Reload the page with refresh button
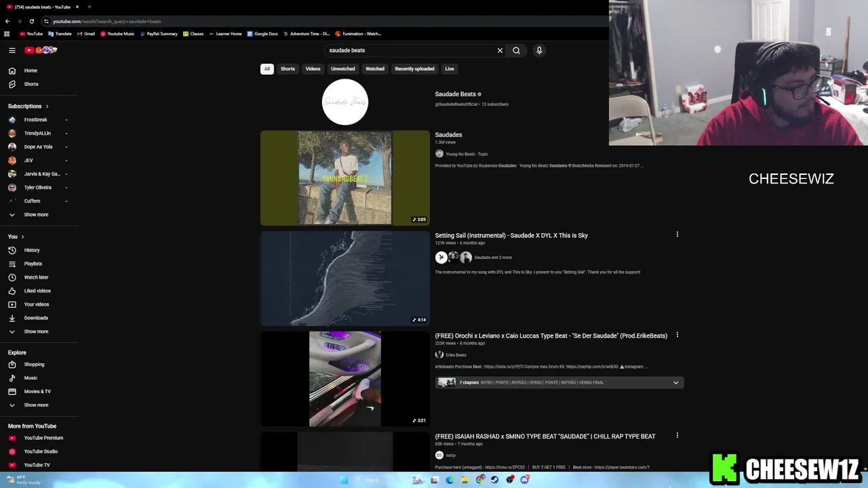Screen dimensions: 868x488 [x=31, y=21]
